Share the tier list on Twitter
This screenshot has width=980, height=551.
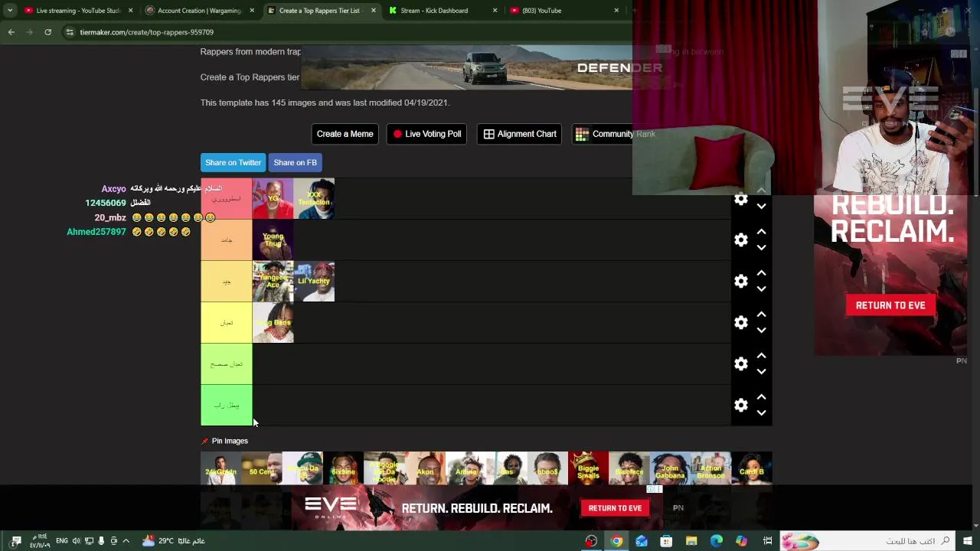(233, 162)
